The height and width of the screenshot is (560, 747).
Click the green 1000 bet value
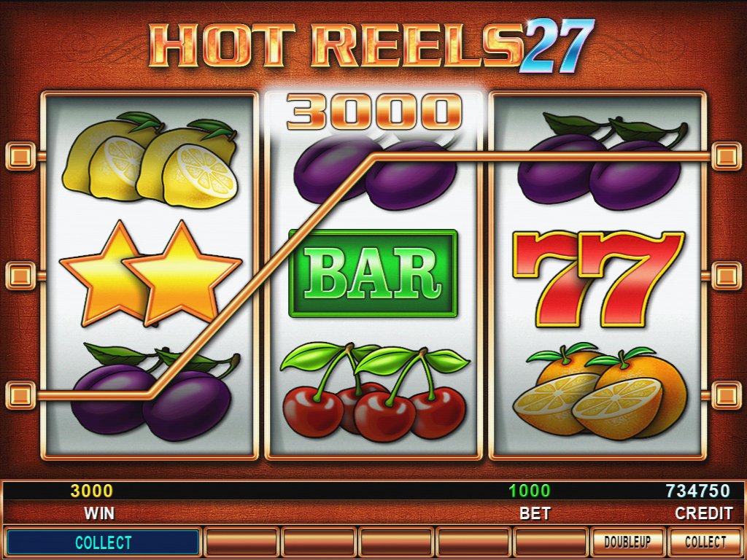(530, 491)
